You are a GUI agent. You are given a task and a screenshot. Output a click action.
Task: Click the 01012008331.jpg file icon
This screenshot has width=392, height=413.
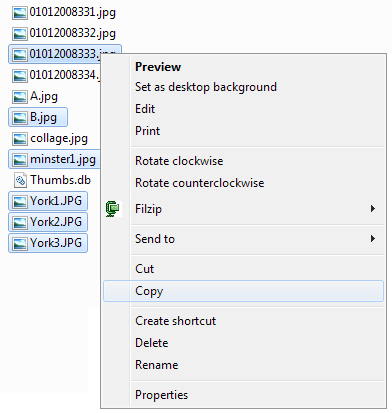[20, 13]
